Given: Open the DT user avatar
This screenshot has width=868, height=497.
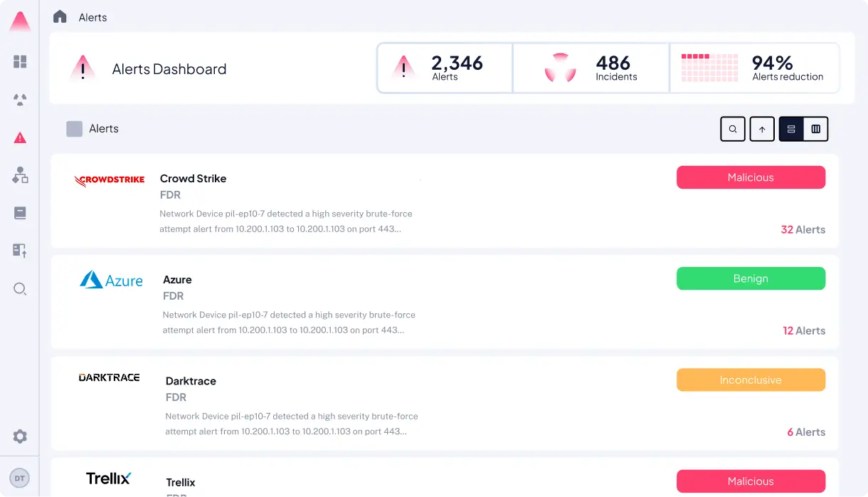Looking at the screenshot, I should (x=20, y=478).
